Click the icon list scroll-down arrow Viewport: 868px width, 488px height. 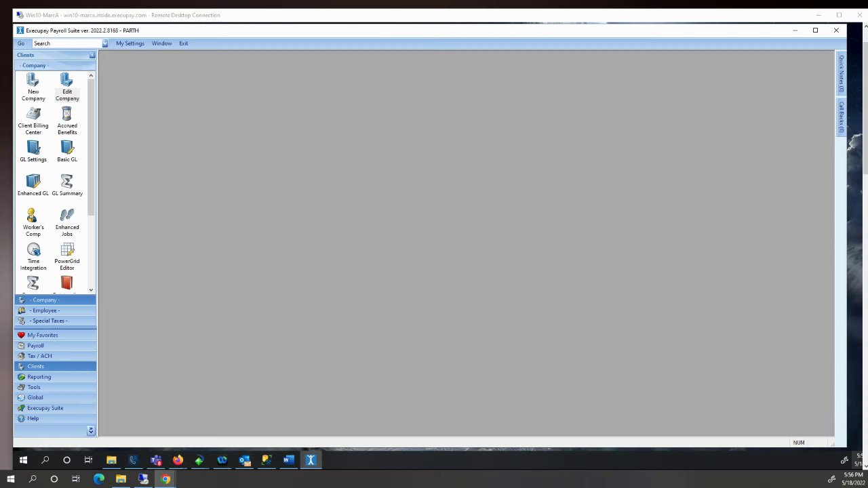click(91, 289)
